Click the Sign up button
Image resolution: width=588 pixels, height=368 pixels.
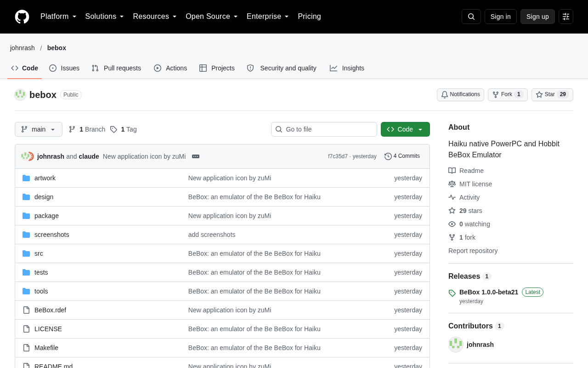537,17
